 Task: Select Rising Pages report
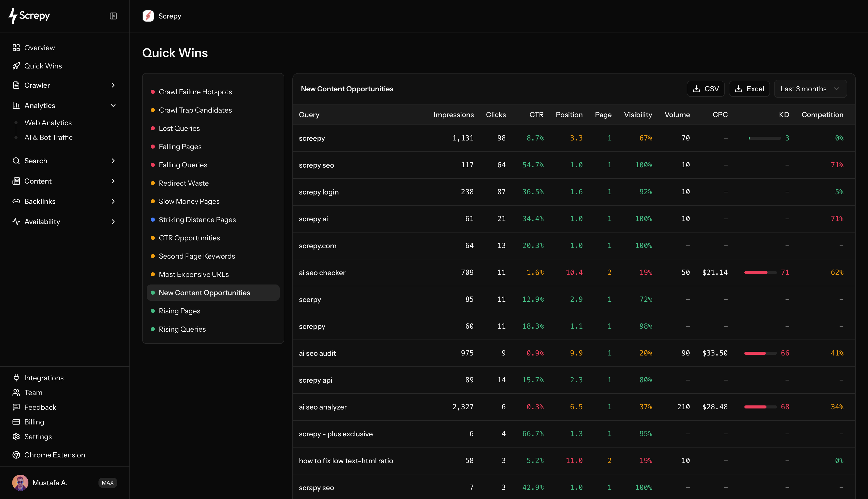click(x=213, y=311)
